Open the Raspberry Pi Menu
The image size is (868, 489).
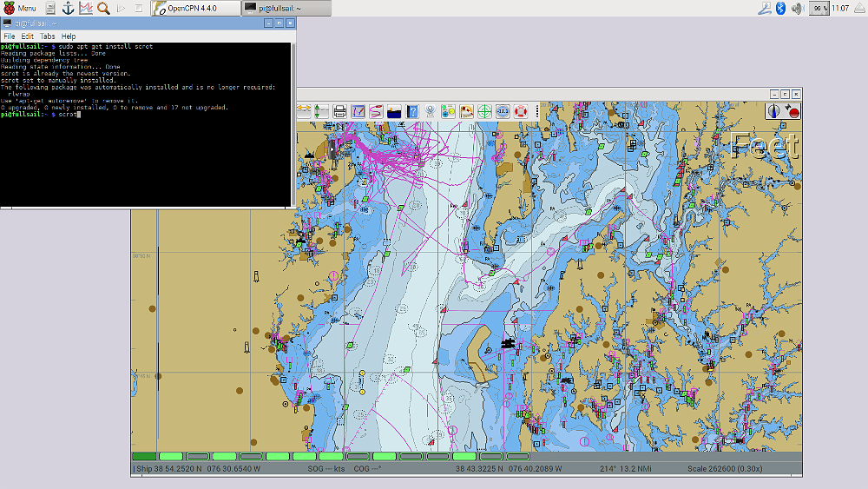coord(19,9)
